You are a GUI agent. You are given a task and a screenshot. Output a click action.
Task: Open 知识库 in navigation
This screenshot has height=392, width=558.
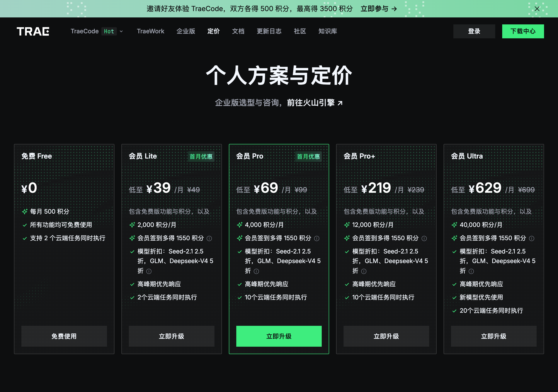click(x=328, y=31)
